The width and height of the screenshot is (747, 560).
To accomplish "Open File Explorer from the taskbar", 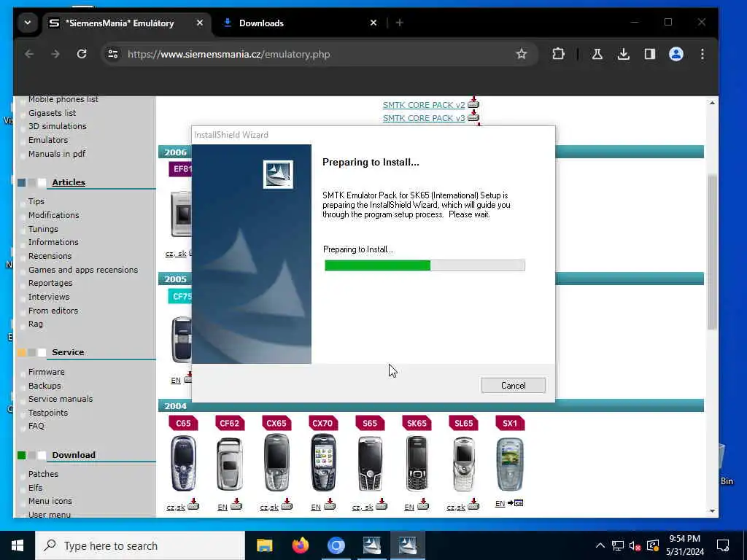I will 264,545.
